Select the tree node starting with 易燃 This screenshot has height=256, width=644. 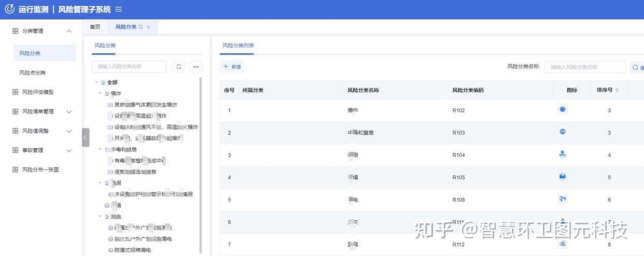point(145,105)
